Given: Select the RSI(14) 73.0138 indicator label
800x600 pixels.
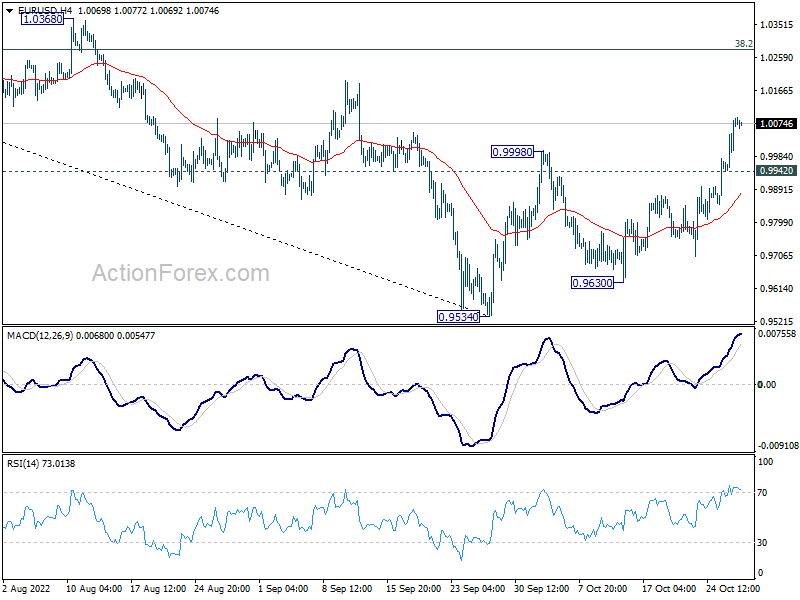Looking at the screenshot, I should pyautogui.click(x=41, y=464).
